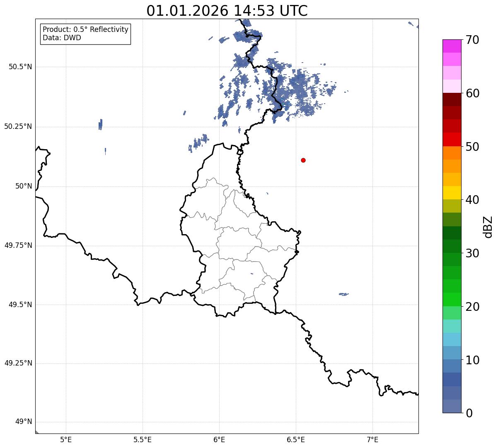The width and height of the screenshot is (498, 448).
Task: Click the 50.5°N latitude label
Action: 20,67
